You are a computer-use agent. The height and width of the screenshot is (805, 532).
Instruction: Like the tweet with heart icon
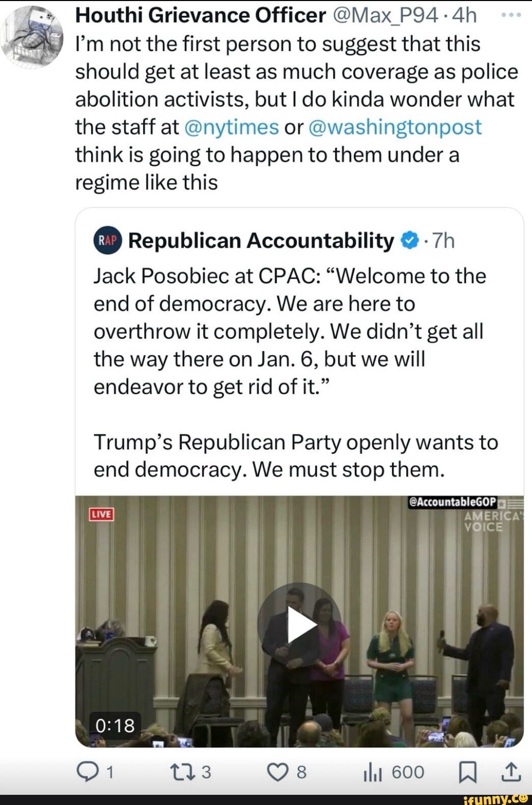point(279,772)
